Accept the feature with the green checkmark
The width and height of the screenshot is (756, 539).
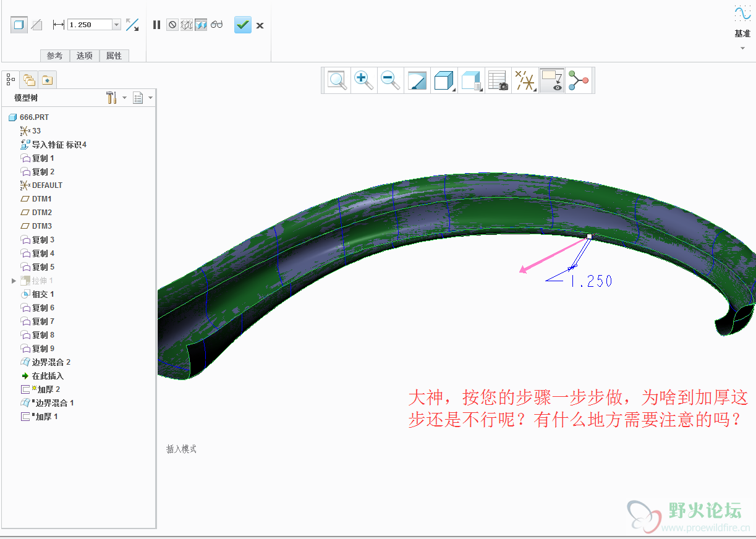click(243, 25)
